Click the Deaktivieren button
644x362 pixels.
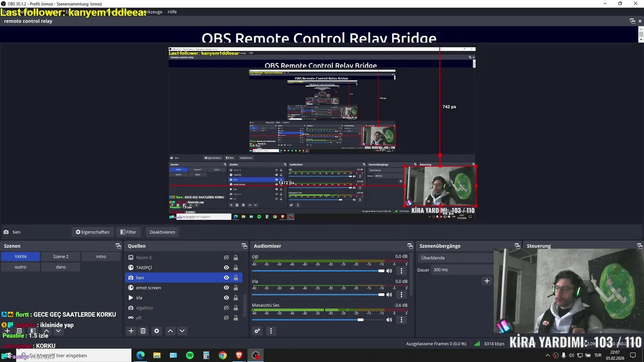click(163, 232)
